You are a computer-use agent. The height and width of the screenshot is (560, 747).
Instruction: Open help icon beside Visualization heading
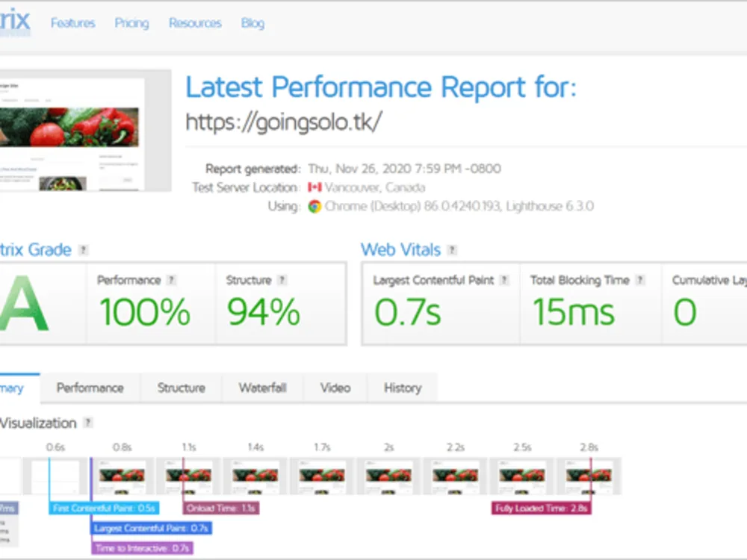(x=87, y=423)
